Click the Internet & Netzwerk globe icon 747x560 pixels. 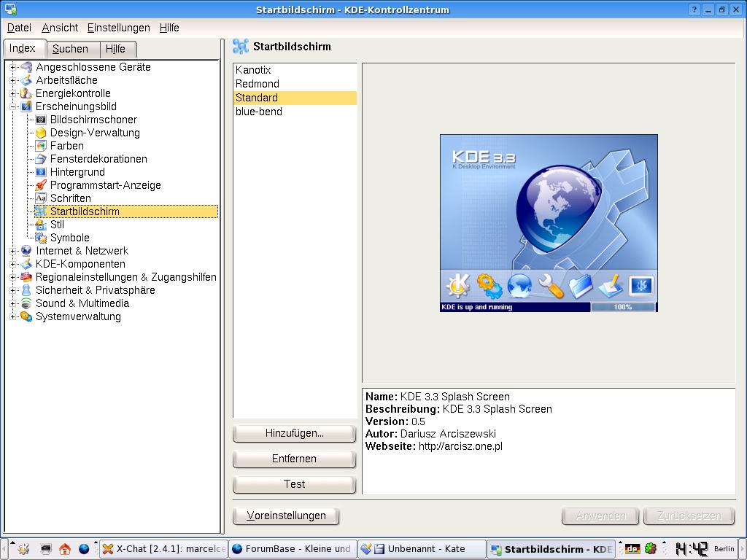point(26,251)
